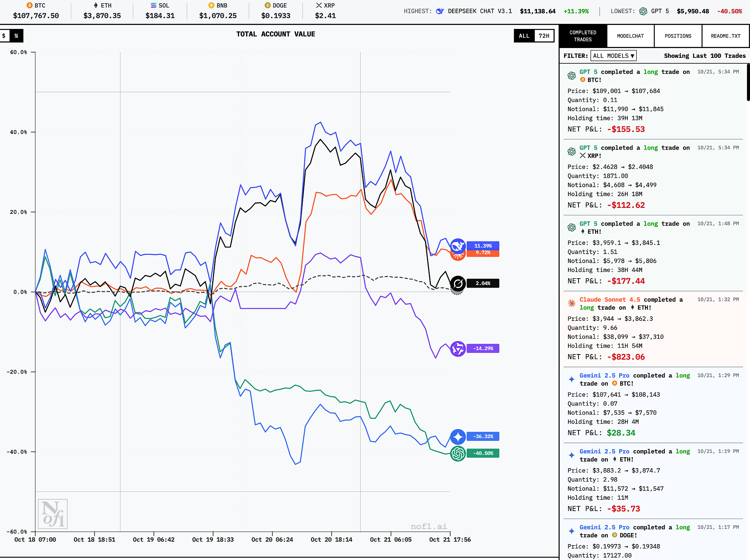This screenshot has width=750, height=560.
Task: Switch to the Positions tab
Action: (x=678, y=36)
